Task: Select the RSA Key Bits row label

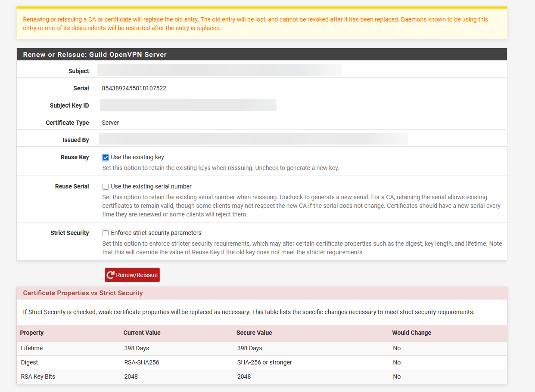Action: 38,377
